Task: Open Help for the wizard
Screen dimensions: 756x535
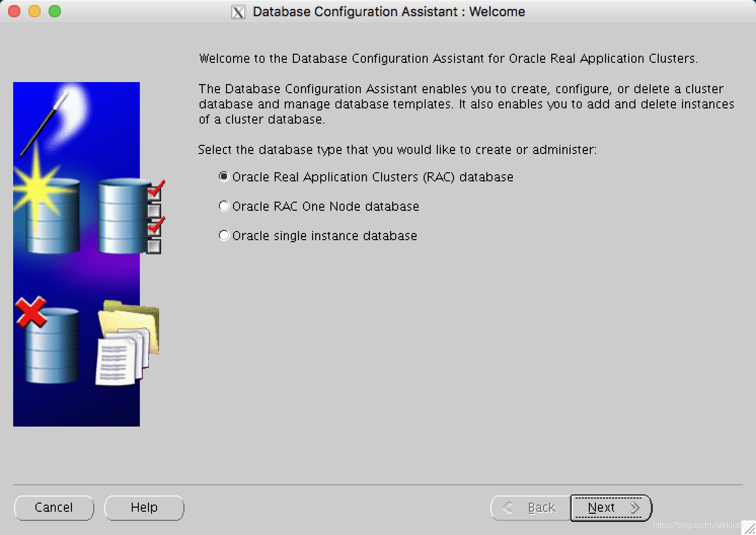Action: (x=144, y=508)
